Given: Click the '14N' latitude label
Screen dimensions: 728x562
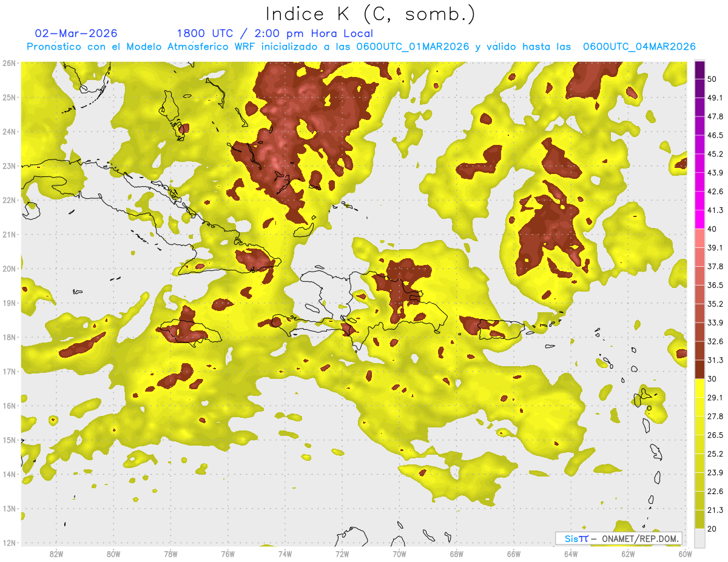Looking at the screenshot, I should point(9,475).
